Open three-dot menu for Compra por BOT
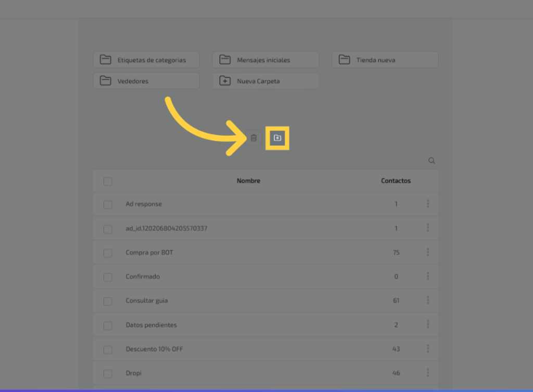The width and height of the screenshot is (533, 392). pyautogui.click(x=428, y=252)
